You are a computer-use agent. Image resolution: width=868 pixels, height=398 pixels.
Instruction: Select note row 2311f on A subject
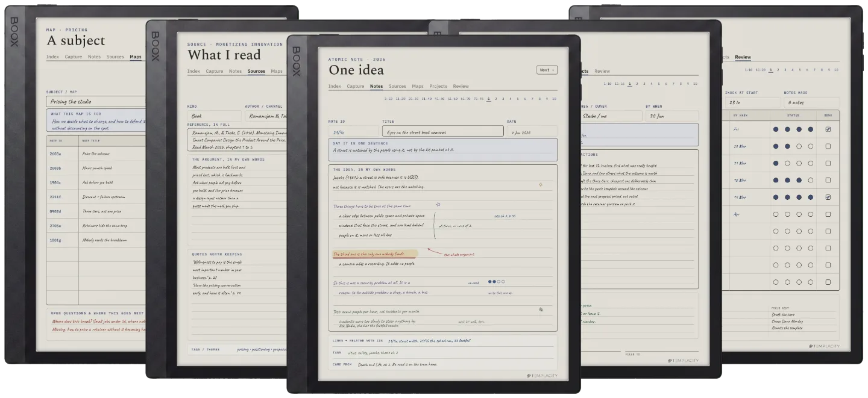click(96, 197)
